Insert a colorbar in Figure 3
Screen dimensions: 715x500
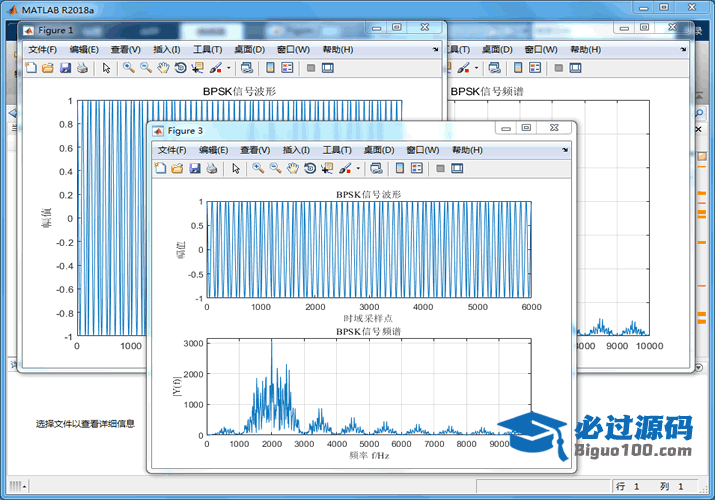[400, 169]
